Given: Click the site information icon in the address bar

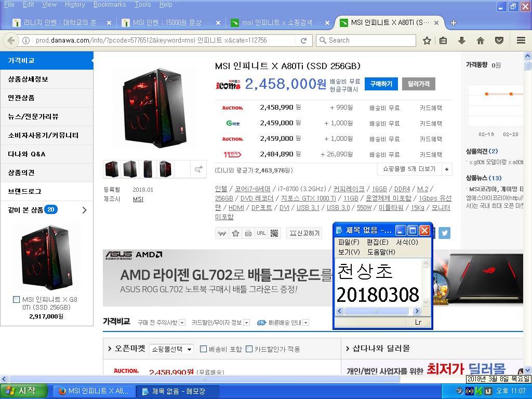Looking at the screenshot, I should [x=26, y=41].
